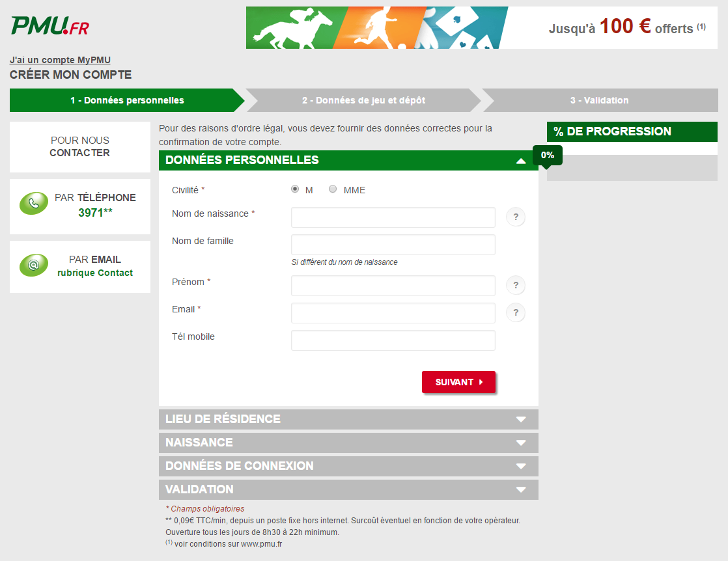Click the green email @ icon
Image resolution: width=728 pixels, height=561 pixels.
34,266
